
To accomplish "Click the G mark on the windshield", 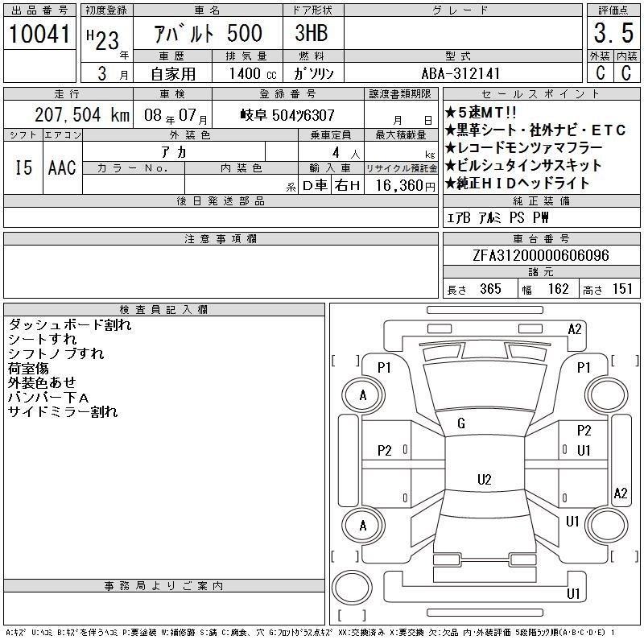I will pyautogui.click(x=461, y=423).
